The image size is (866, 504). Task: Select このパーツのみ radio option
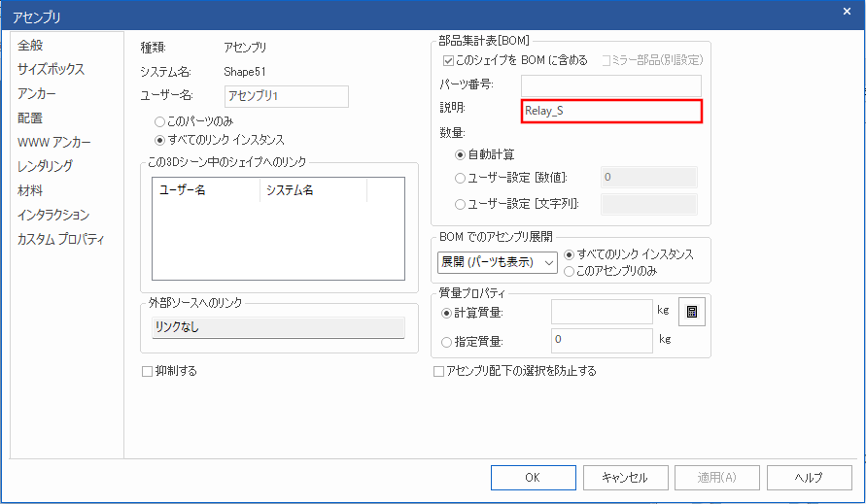click(x=160, y=122)
